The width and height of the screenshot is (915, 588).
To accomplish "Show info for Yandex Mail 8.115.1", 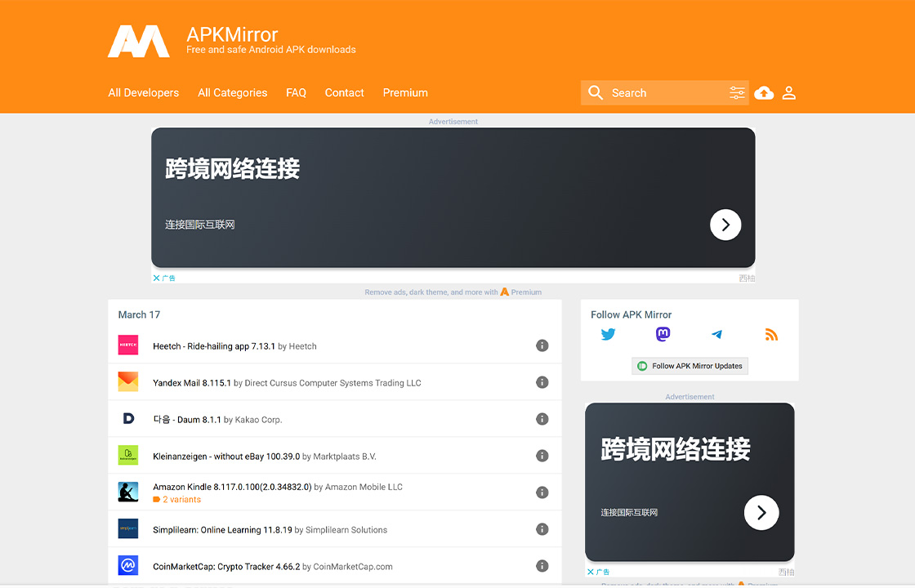I will pos(542,383).
